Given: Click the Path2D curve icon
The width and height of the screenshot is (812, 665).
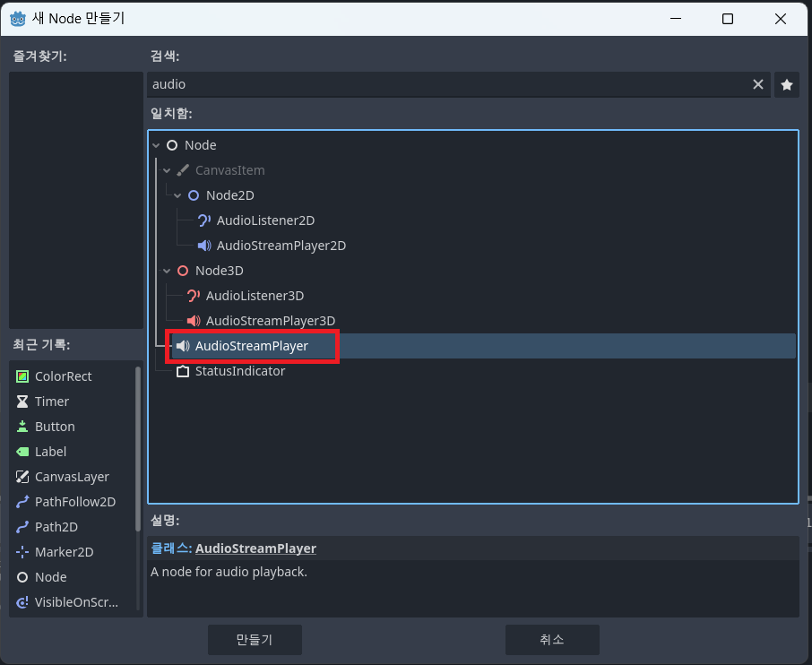Looking at the screenshot, I should tap(22, 527).
